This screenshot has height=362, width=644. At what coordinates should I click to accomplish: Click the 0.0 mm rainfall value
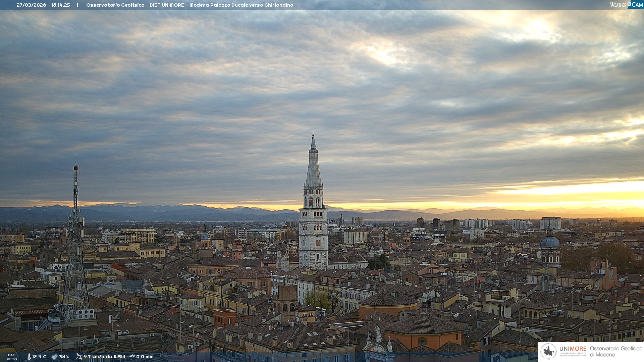pyautogui.click(x=145, y=357)
